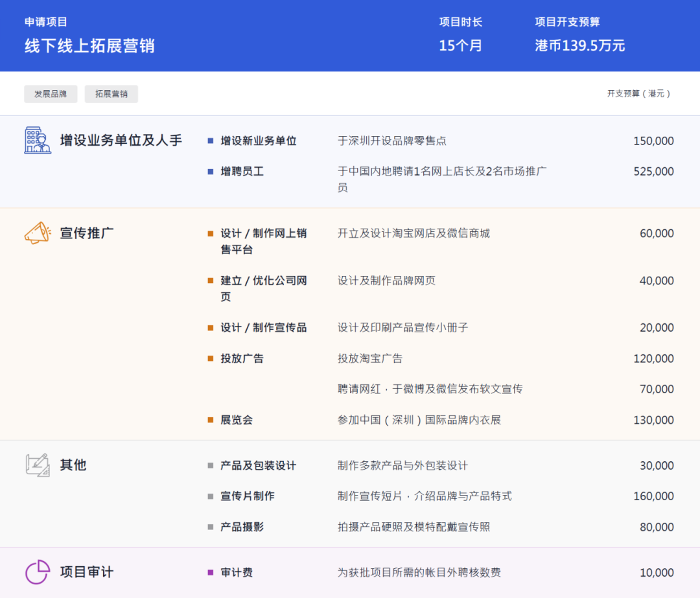Screen dimensions: 700x598
Task: Click the 增聘员工 item
Action: [x=242, y=172]
